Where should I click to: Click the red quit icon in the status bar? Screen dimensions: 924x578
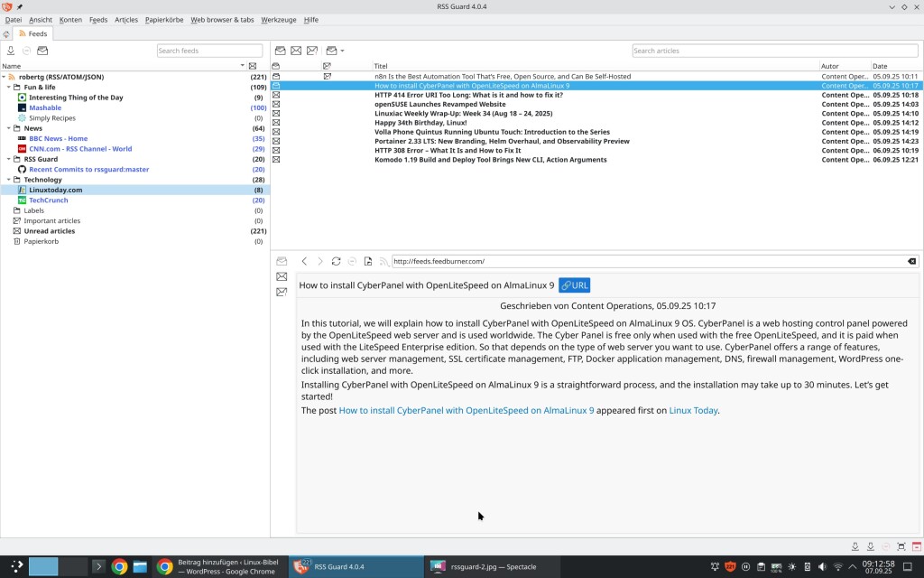(917, 546)
